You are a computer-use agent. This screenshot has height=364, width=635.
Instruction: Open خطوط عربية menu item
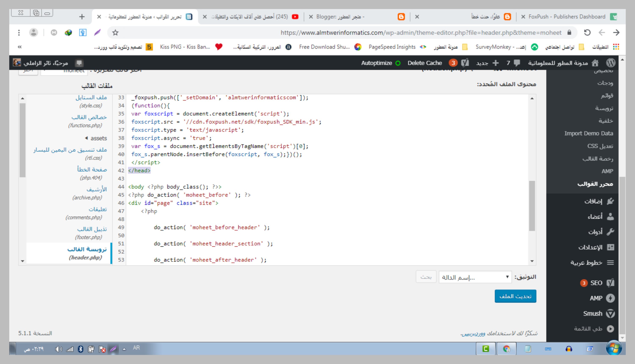point(592,263)
